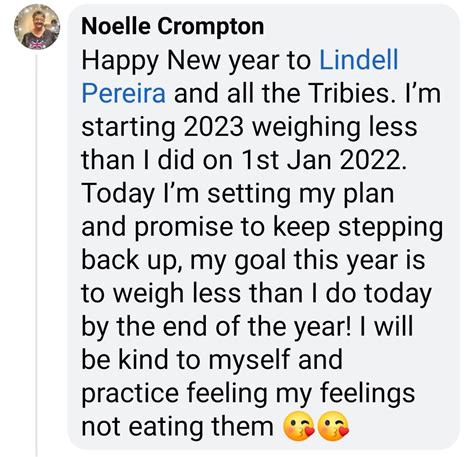The image size is (474, 457).
Task: Click the blue Pereira tag link
Action: 123,93
